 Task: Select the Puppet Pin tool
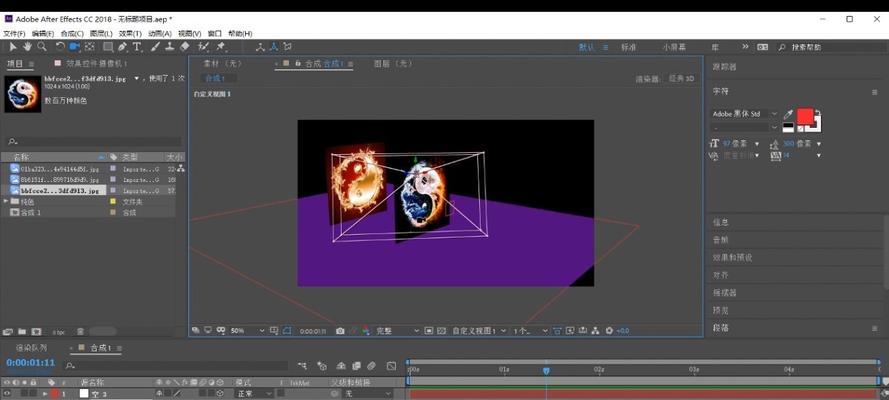221,47
